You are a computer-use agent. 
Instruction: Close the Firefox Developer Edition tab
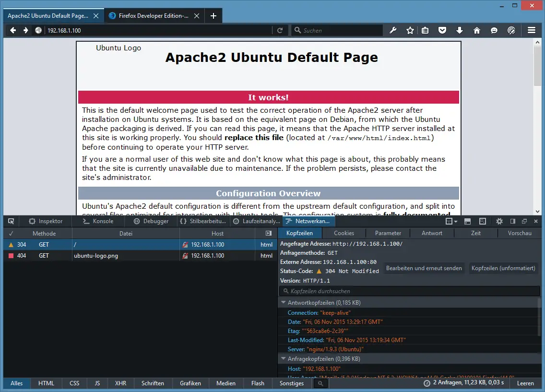[x=197, y=16]
